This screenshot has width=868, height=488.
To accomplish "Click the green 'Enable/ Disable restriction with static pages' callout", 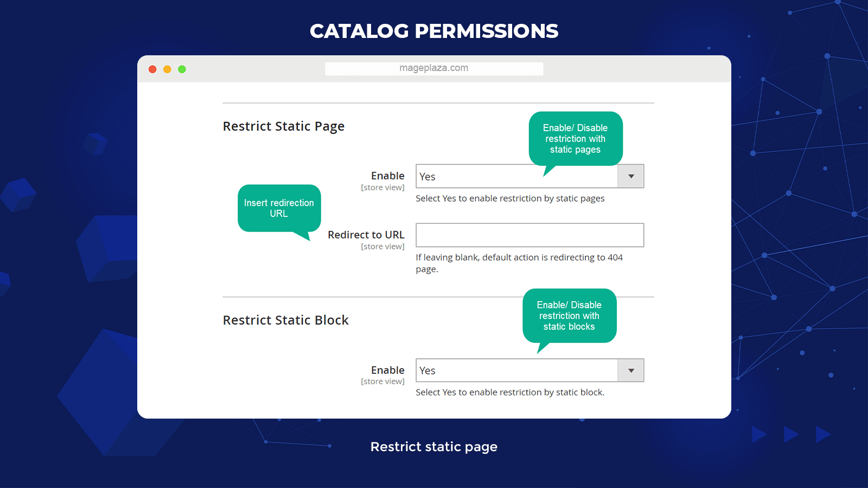I will point(576,139).
